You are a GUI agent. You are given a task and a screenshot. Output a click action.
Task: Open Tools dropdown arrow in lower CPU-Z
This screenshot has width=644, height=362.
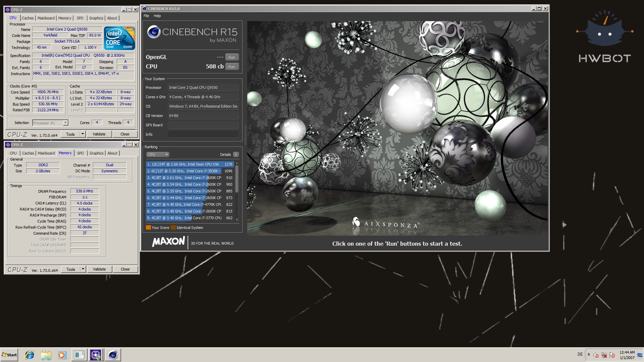coord(83,269)
